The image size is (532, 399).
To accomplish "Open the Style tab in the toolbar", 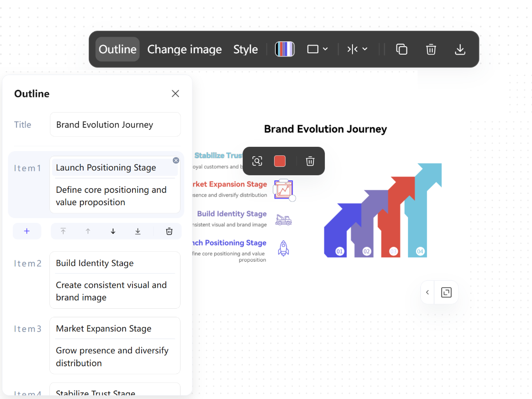I will tap(246, 49).
